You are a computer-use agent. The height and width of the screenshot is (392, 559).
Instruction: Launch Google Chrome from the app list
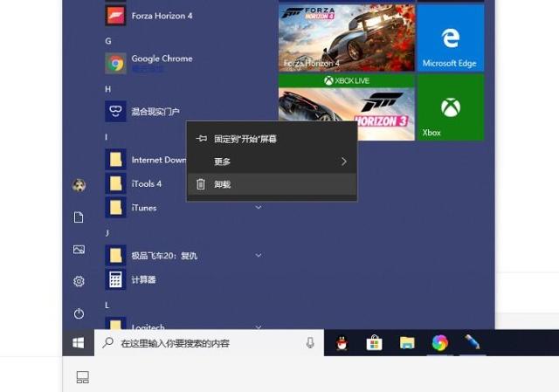[148, 64]
